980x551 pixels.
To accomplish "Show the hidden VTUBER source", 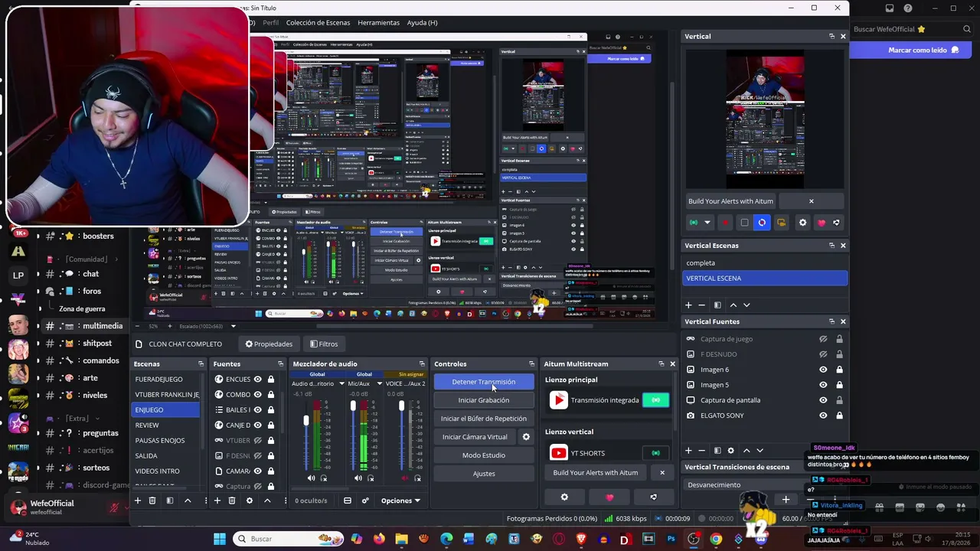I will [x=258, y=440].
